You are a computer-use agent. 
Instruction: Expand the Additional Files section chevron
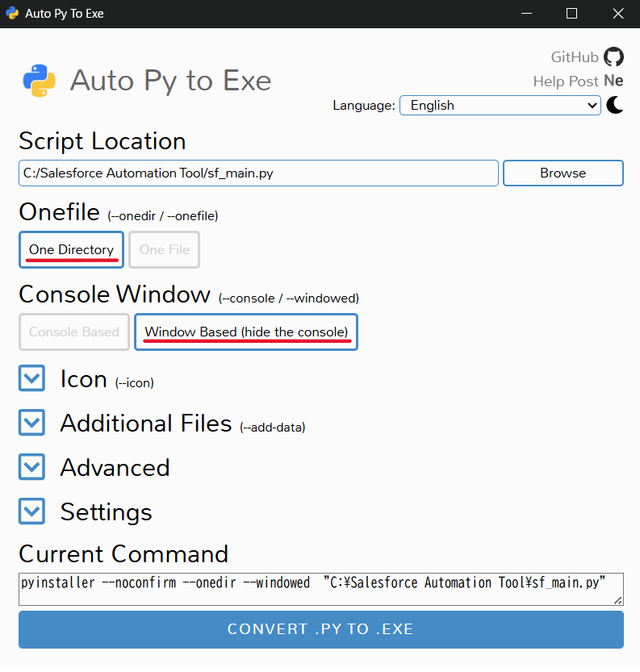point(31,423)
